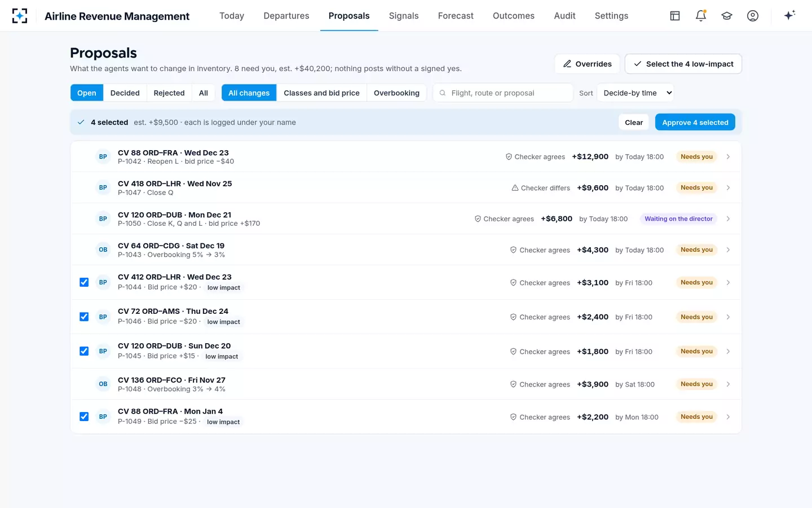Focus the flight, route or proposal search
812x508 pixels.
point(503,93)
